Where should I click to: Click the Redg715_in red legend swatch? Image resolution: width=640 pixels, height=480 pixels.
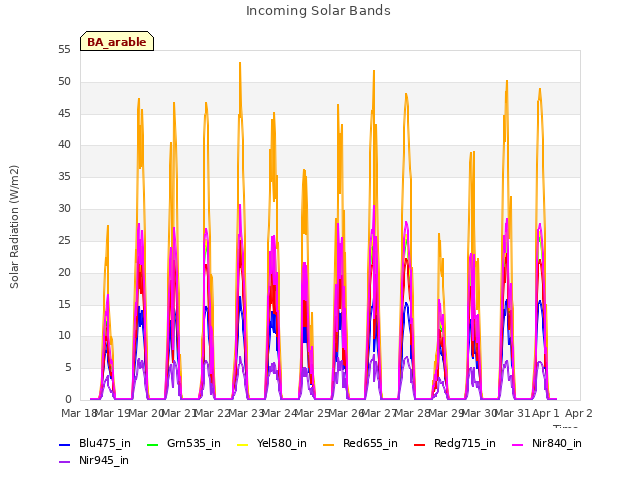pos(420,444)
